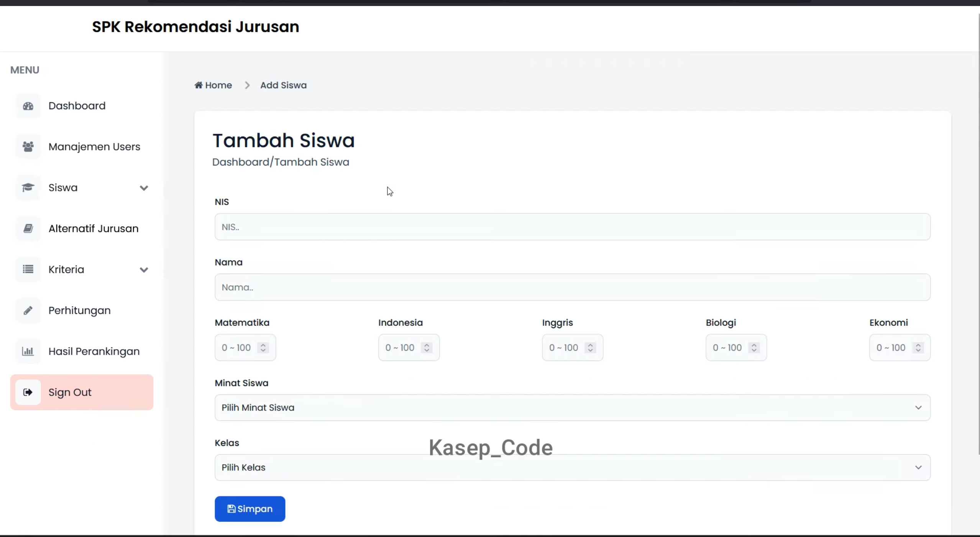This screenshot has height=537, width=980.
Task: Follow the Home breadcrumb link
Action: coord(213,85)
